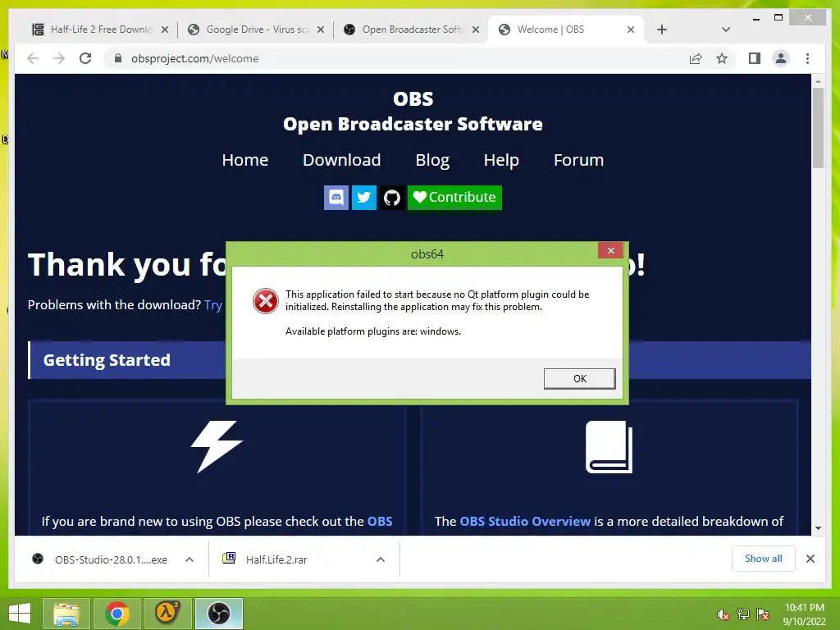Click the padlock site info icon
This screenshot has width=840, height=630.
[x=118, y=58]
